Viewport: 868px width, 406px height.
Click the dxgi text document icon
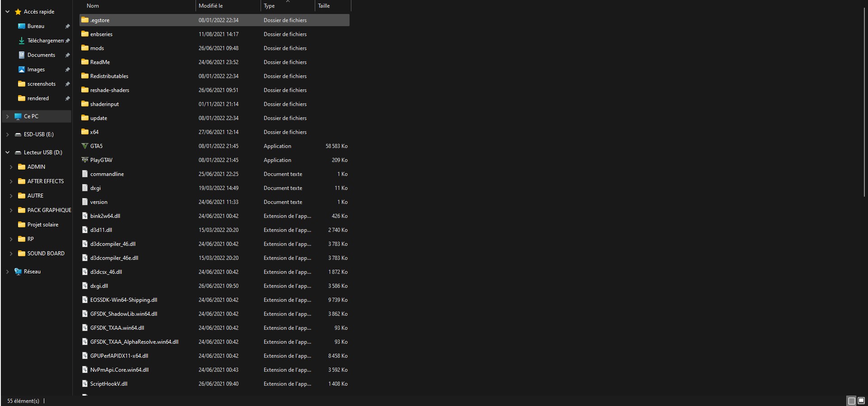click(x=84, y=188)
